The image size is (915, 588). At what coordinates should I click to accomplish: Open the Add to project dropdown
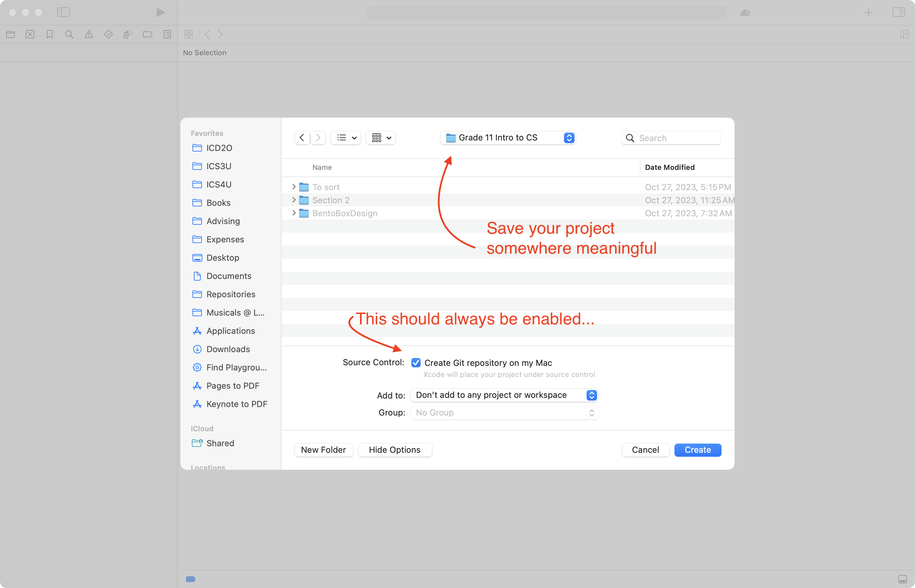click(504, 395)
